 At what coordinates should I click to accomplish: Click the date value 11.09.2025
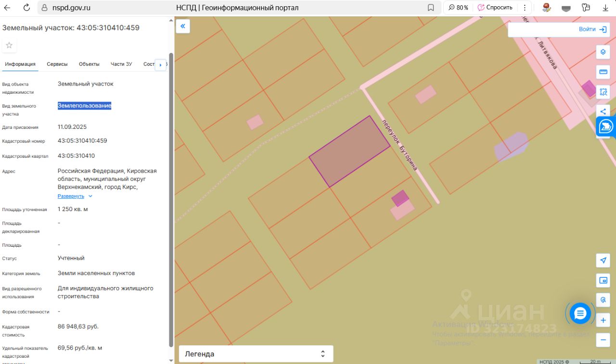click(72, 127)
